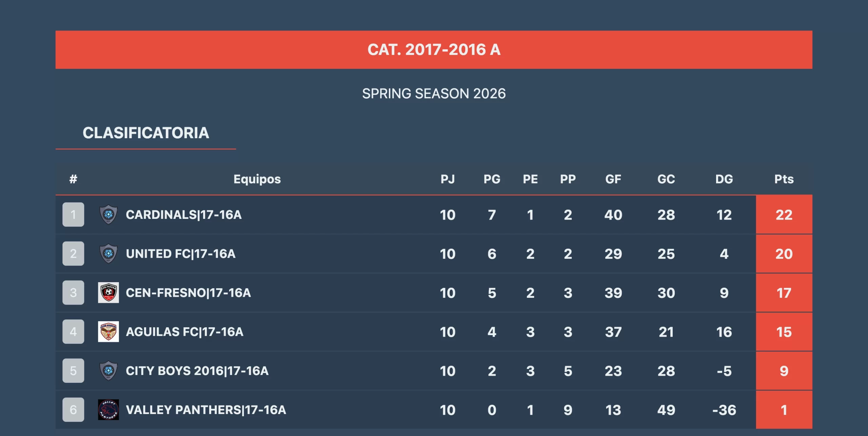Click the Cardinals team shield logo
The height and width of the screenshot is (436, 868).
tap(108, 214)
